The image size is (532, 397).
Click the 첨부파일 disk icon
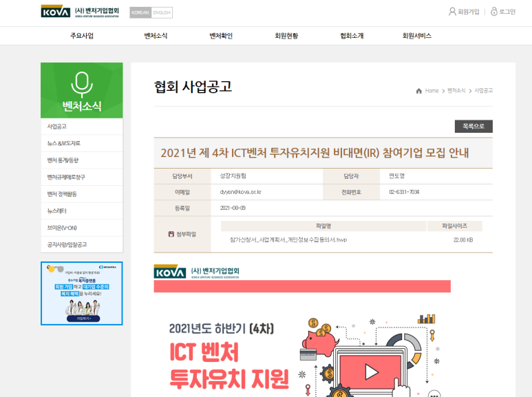(171, 234)
